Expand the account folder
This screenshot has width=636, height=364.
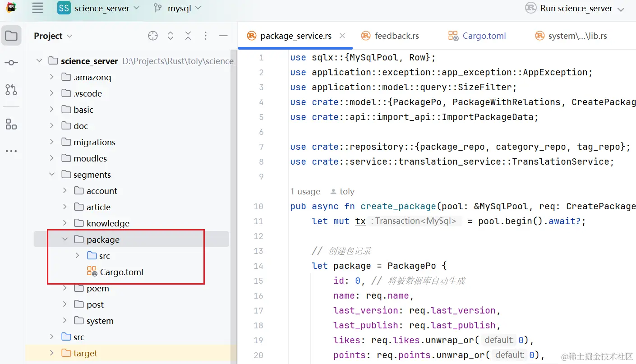coord(65,191)
